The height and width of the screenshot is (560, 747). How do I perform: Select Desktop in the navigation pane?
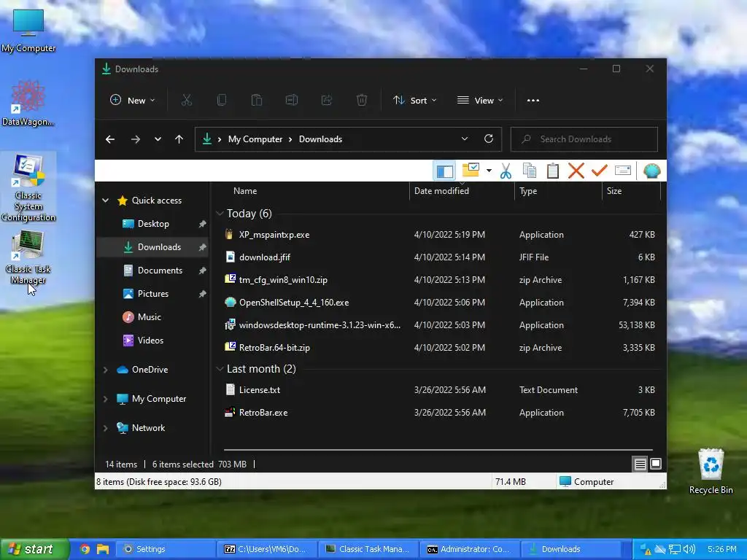pos(152,224)
